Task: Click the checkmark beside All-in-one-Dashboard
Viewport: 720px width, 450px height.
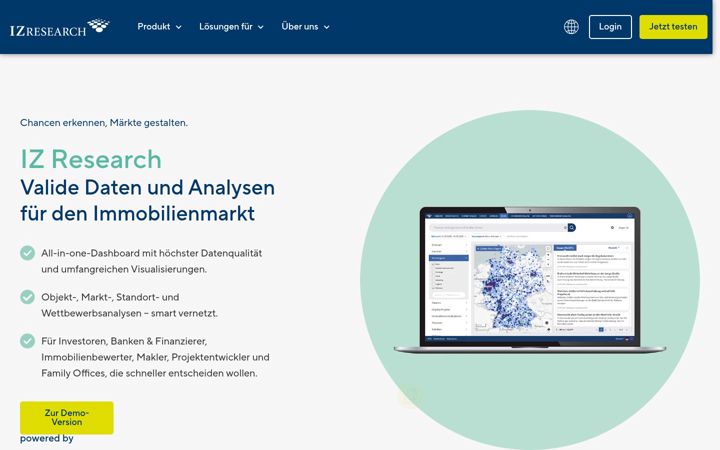Action: (28, 253)
